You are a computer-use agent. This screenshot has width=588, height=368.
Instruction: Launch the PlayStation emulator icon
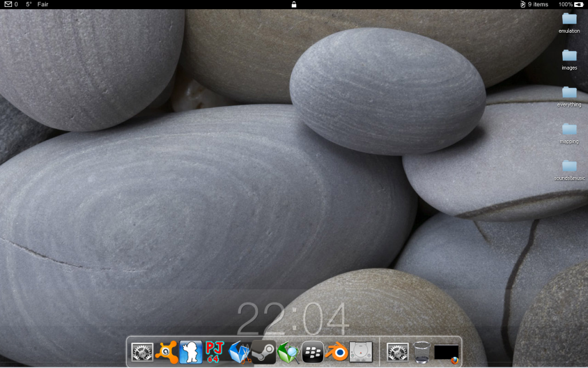tap(361, 352)
